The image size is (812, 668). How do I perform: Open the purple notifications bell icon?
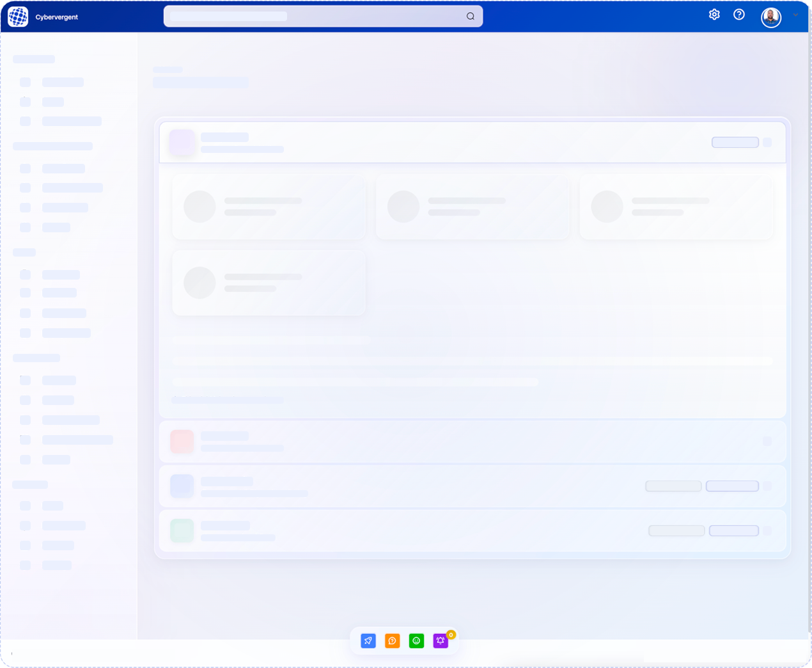click(441, 640)
